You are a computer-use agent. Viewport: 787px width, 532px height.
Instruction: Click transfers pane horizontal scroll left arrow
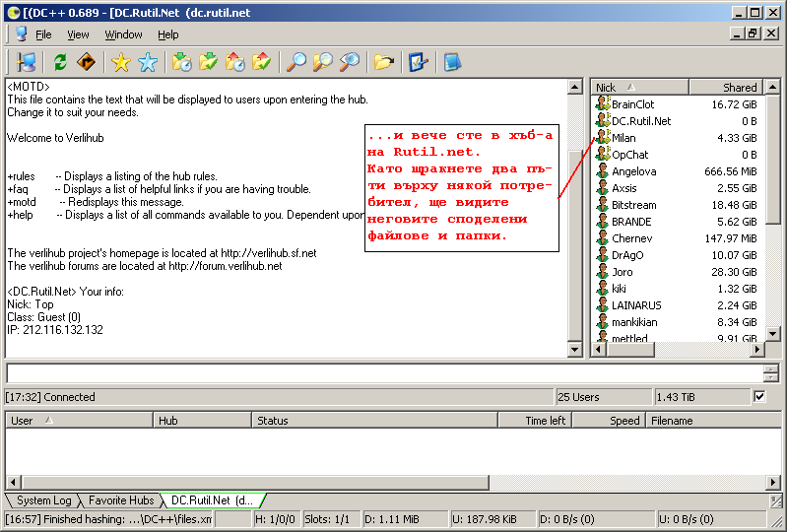click(x=13, y=483)
